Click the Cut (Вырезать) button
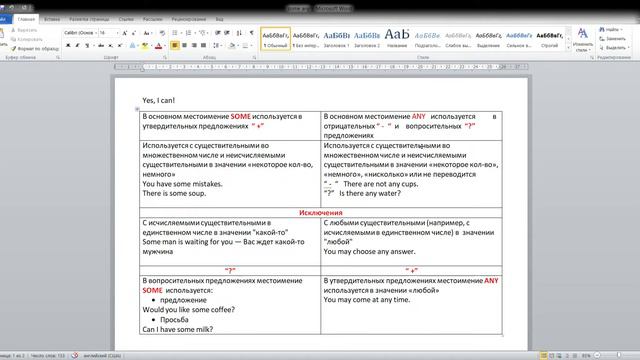640x360 pixels. pyautogui.click(x=24, y=30)
